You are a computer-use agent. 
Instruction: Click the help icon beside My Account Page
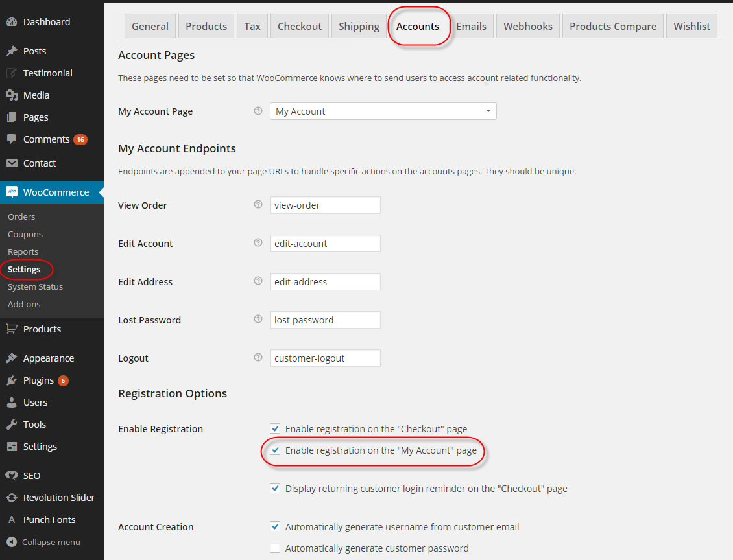pos(258,111)
